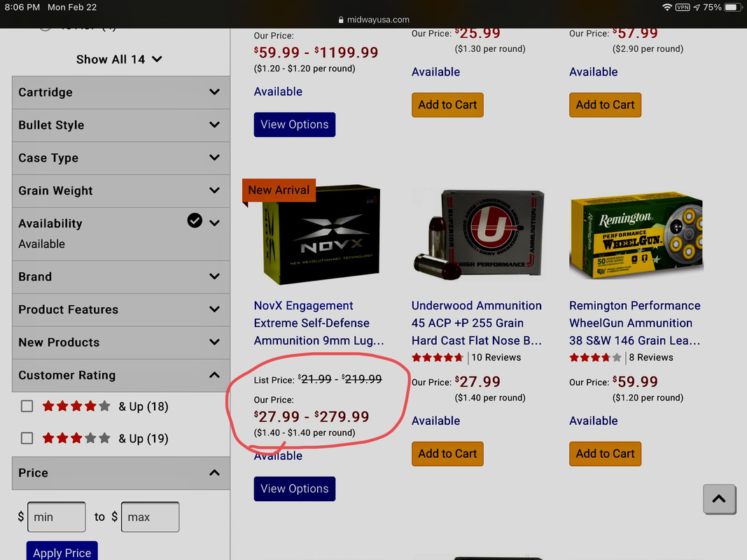Screen dimensions: 747x560
Task: Click the NovX product box image
Action: coord(321,234)
